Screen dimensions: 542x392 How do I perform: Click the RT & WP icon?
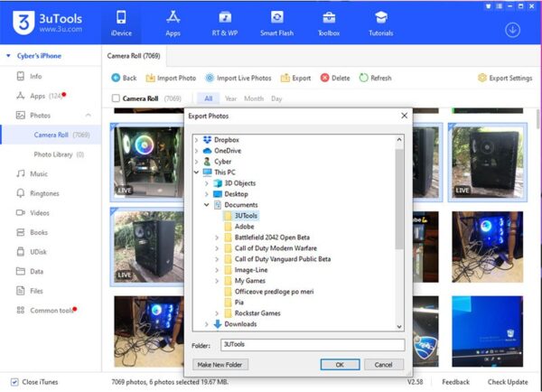[x=225, y=17]
